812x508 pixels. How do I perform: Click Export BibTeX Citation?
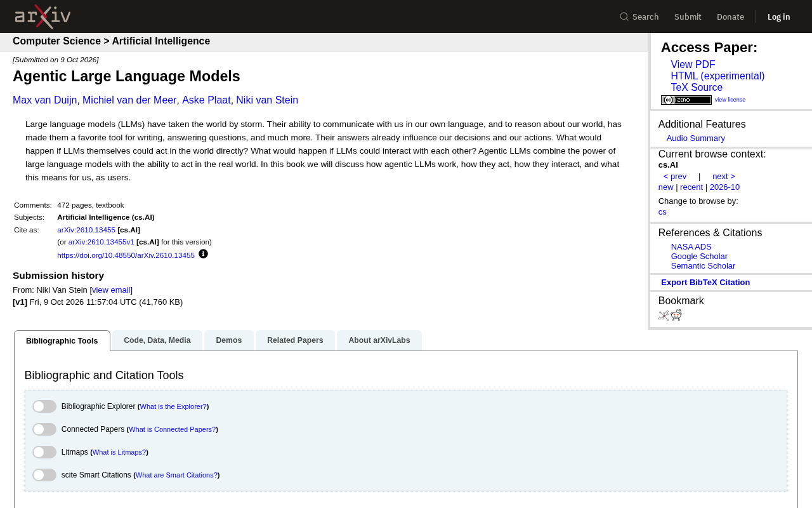[705, 283]
